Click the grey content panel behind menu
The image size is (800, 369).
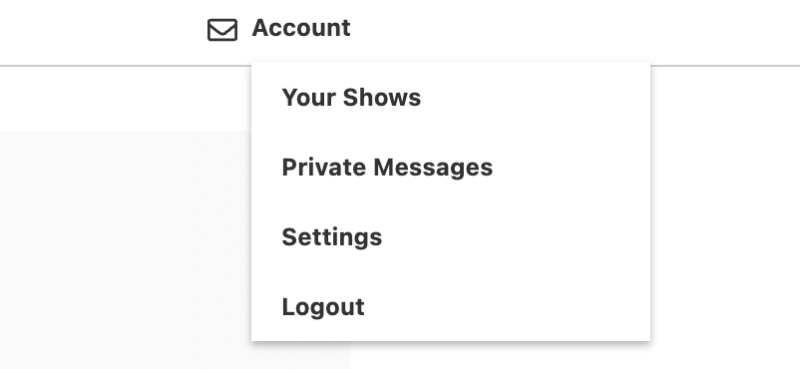point(125,250)
